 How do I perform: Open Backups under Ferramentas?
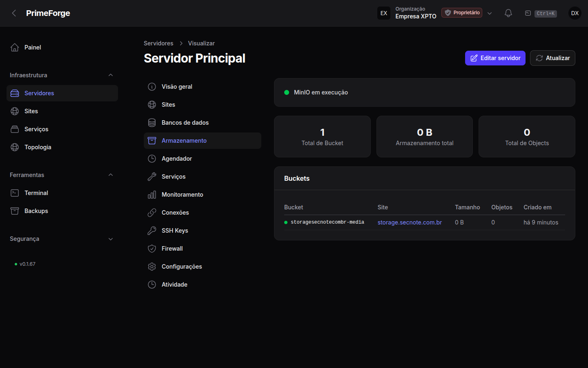pos(62,211)
